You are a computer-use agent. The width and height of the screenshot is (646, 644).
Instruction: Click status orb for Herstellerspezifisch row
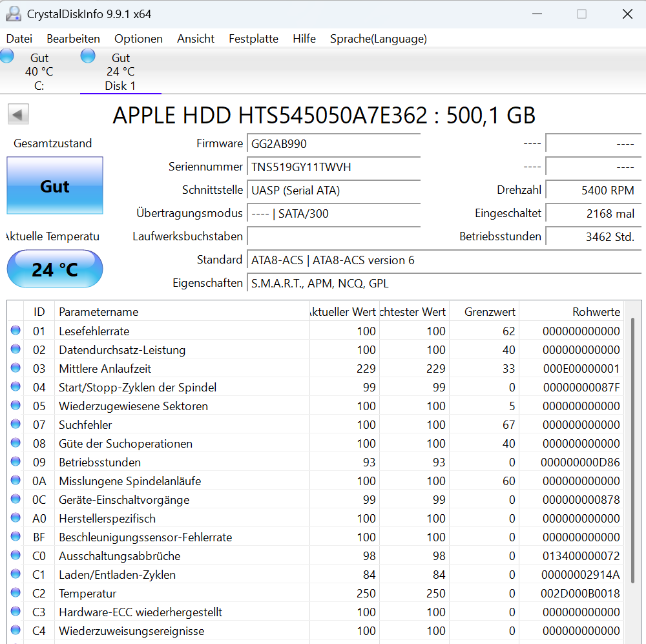(x=16, y=518)
